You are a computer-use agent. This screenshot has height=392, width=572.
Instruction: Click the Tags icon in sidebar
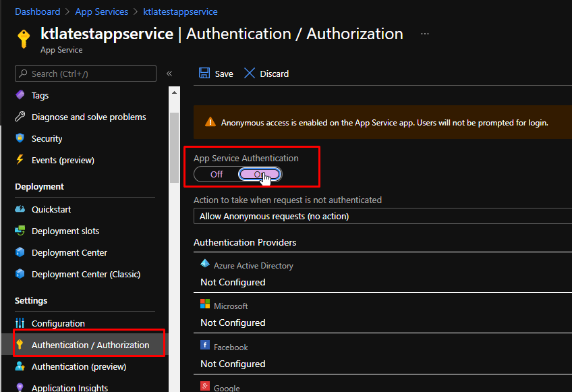coord(20,95)
